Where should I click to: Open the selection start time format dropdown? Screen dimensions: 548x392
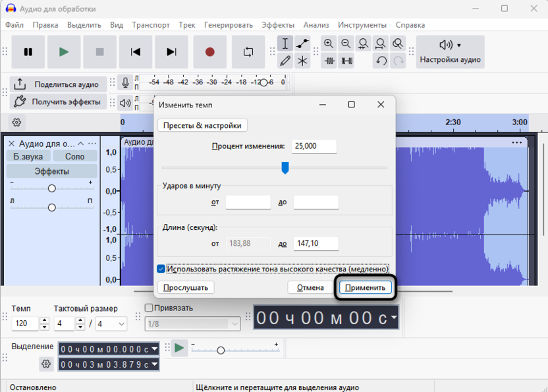155,349
